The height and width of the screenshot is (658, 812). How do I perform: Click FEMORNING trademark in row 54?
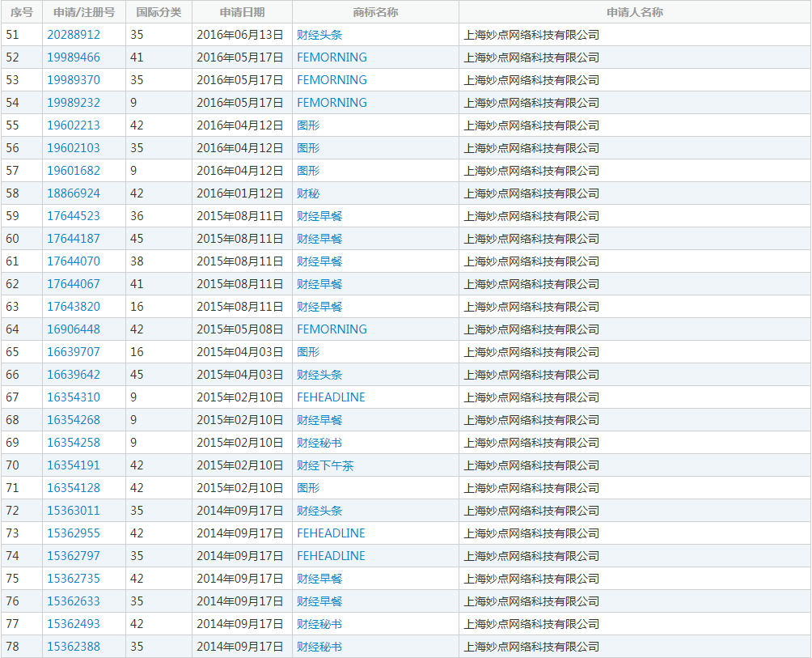(x=332, y=103)
